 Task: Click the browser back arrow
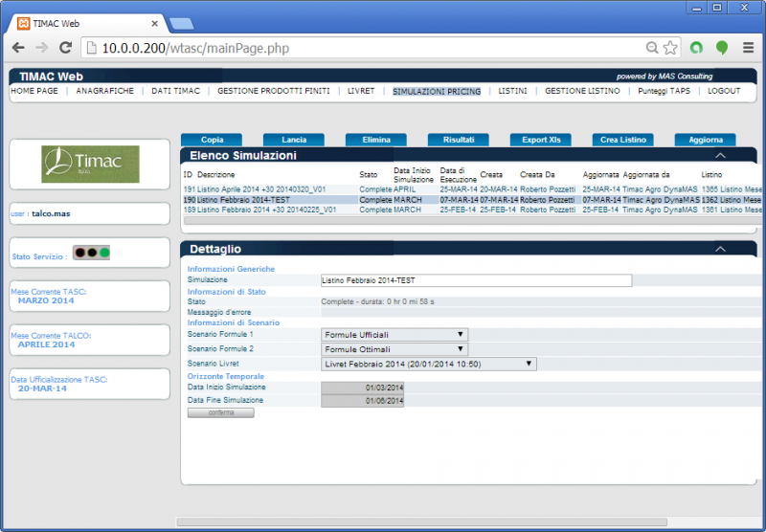click(x=18, y=47)
